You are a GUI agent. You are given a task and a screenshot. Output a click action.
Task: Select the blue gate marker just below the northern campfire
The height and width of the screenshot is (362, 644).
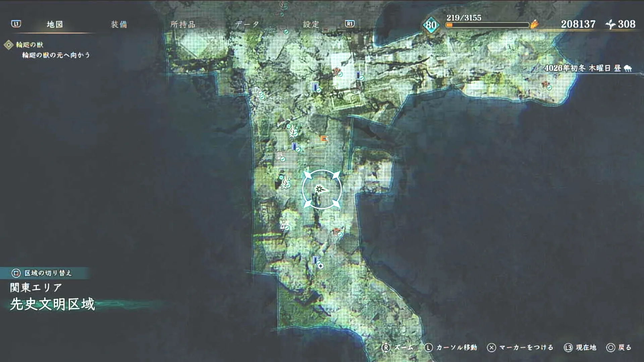(294, 146)
